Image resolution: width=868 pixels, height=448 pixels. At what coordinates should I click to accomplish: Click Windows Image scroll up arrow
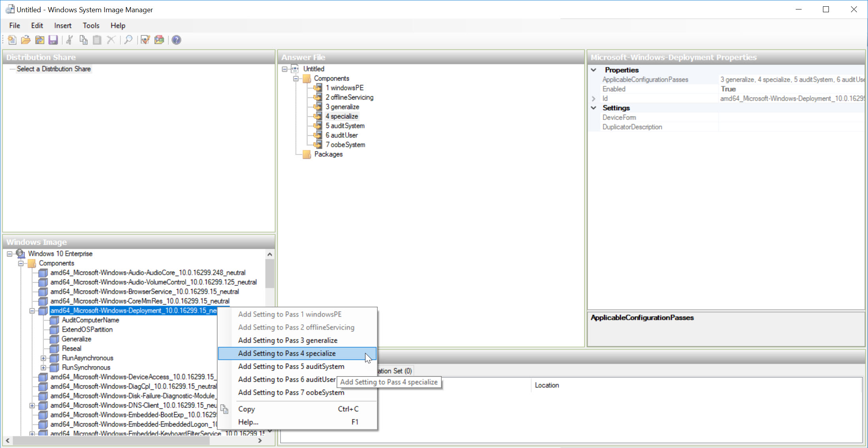tap(270, 254)
